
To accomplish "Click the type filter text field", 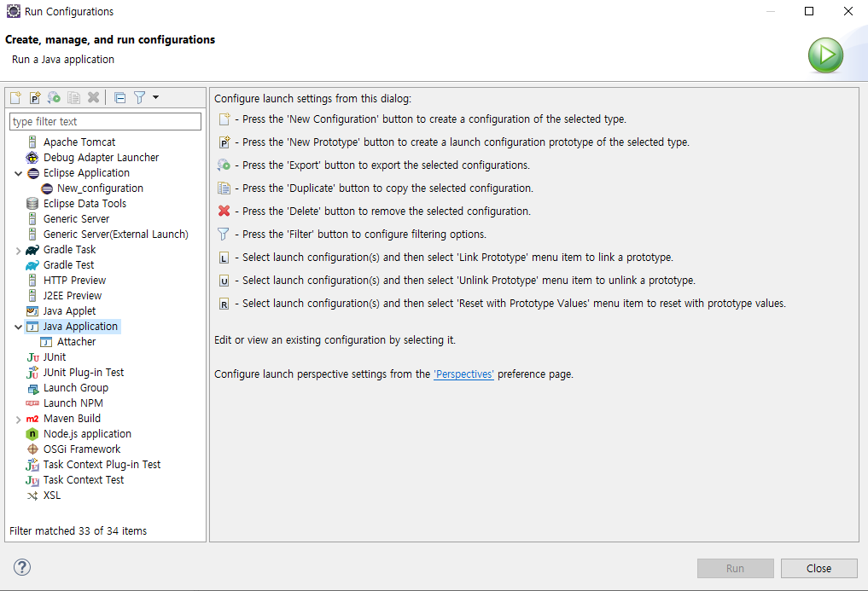I will 105,122.
